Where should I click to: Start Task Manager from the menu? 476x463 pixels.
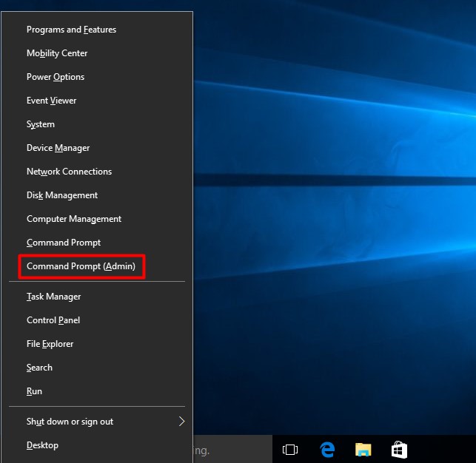pyautogui.click(x=53, y=297)
